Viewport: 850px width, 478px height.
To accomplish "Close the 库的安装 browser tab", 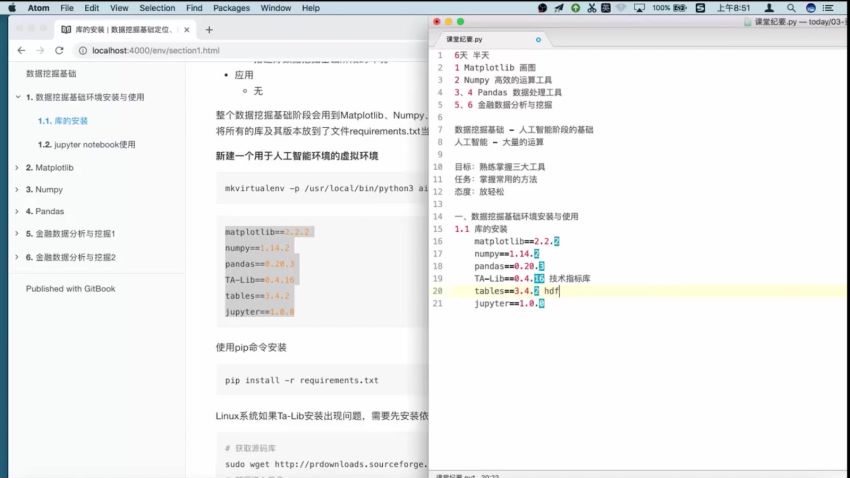I will point(186,30).
